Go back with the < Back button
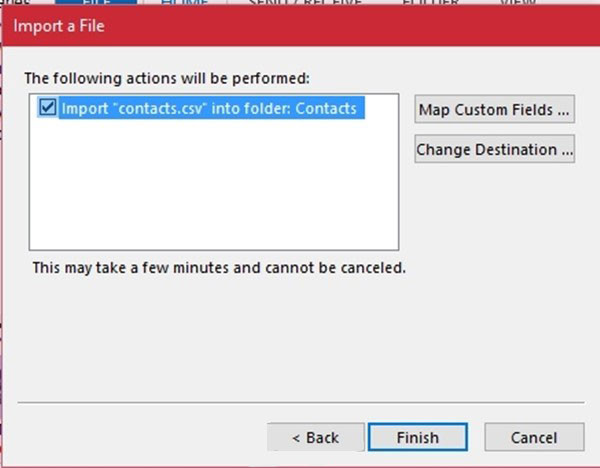The height and width of the screenshot is (468, 600). (x=316, y=437)
